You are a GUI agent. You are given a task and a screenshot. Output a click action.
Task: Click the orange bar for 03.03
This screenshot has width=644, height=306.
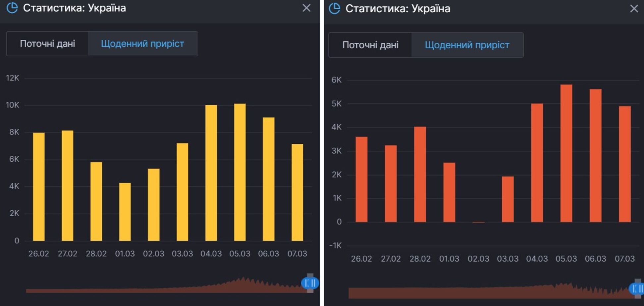pyautogui.click(x=508, y=199)
